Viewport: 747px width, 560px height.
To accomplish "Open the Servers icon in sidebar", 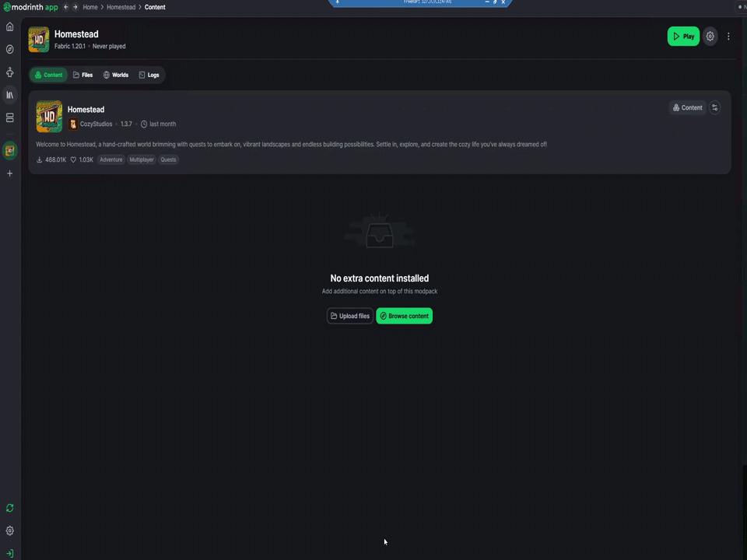I will 9,117.
